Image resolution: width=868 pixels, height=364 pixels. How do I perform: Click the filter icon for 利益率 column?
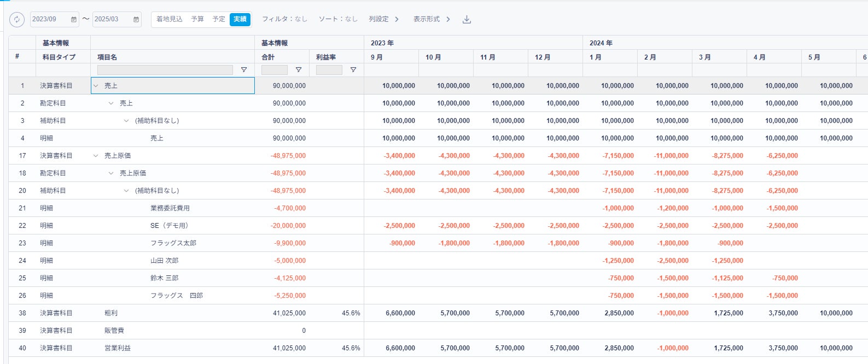[353, 70]
